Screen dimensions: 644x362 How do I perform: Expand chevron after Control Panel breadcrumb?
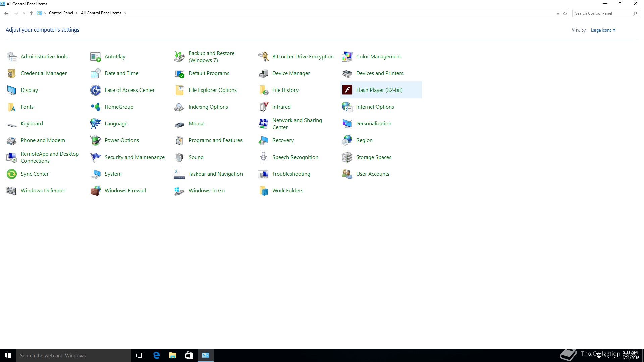[x=77, y=13]
